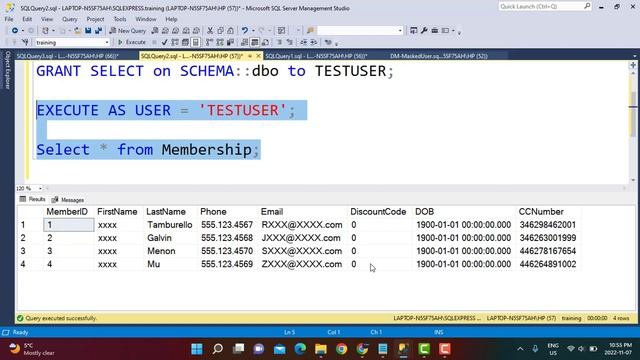This screenshot has height=360, width=640.
Task: Click the Save All icon
Action: point(98,31)
